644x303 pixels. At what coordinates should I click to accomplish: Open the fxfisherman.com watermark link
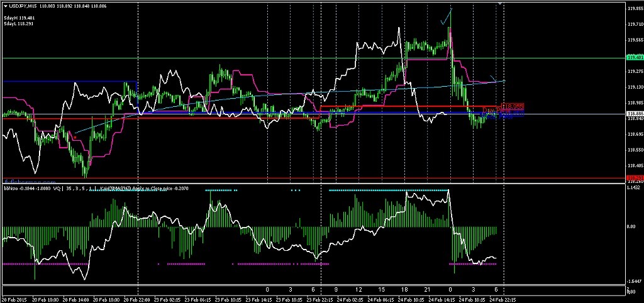31,182
